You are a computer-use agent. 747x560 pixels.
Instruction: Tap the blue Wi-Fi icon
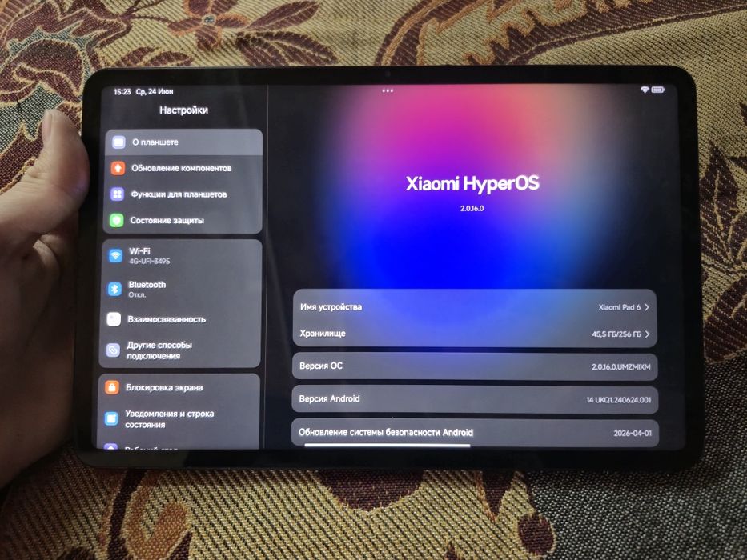coord(115,256)
